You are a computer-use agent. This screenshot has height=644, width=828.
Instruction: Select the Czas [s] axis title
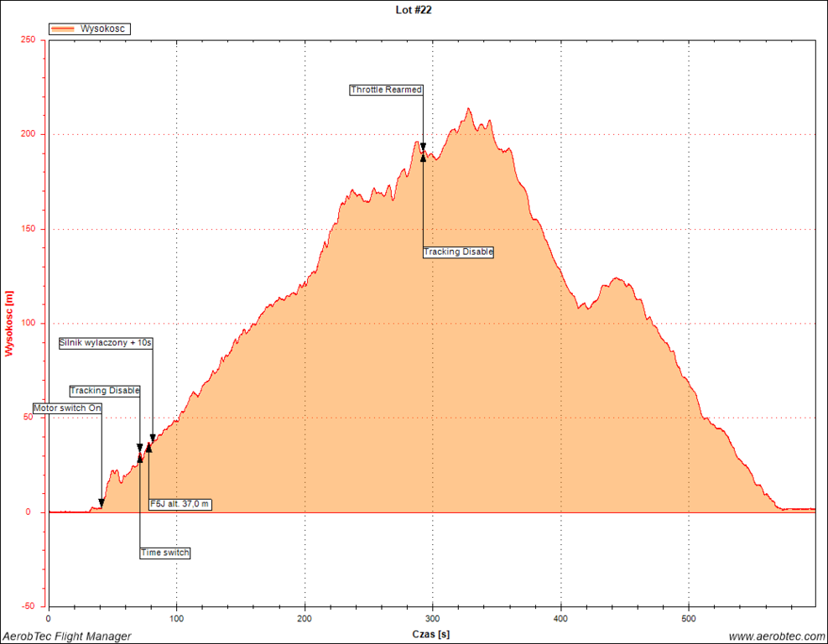click(431, 635)
